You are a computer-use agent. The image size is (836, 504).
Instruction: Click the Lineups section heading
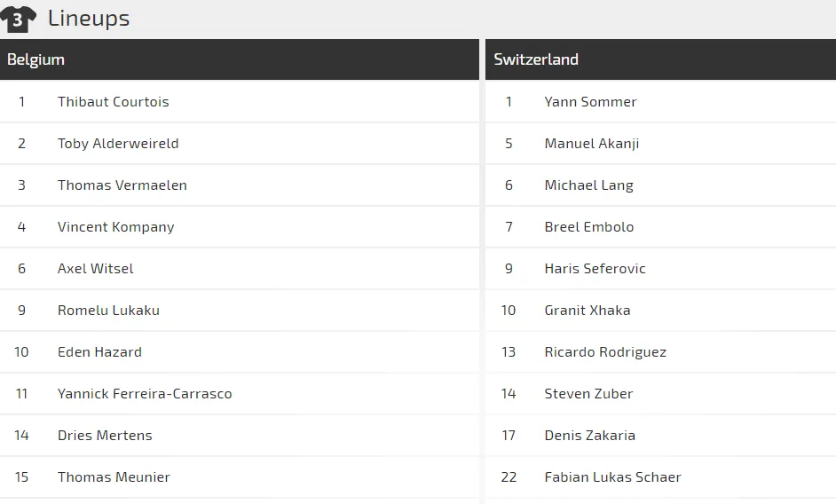[x=89, y=19]
